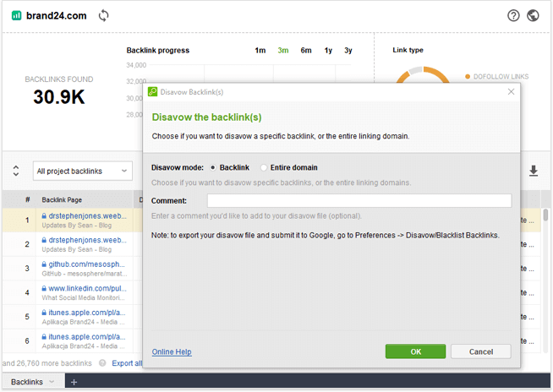Open itunes.apple.com/pl/a... link in row 6
Screen dimensions: 553x392
(87, 336)
